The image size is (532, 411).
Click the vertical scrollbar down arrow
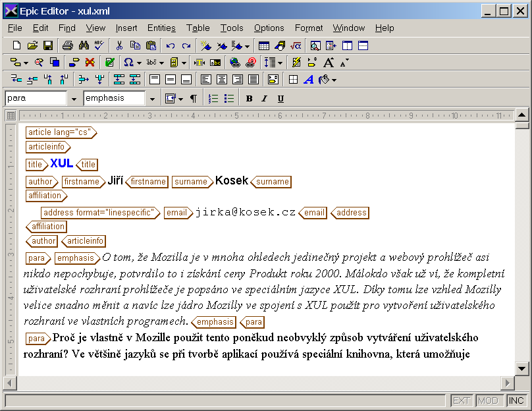coord(522,368)
